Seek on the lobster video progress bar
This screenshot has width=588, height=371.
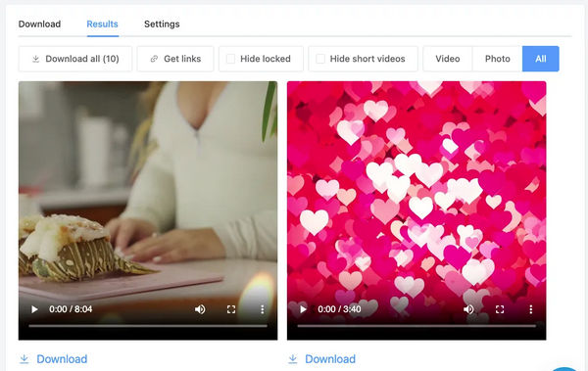tap(148, 326)
